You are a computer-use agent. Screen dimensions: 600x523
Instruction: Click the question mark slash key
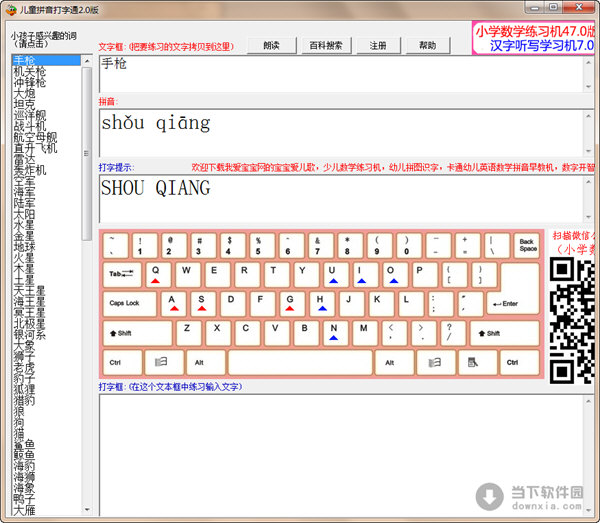pyautogui.click(x=453, y=333)
